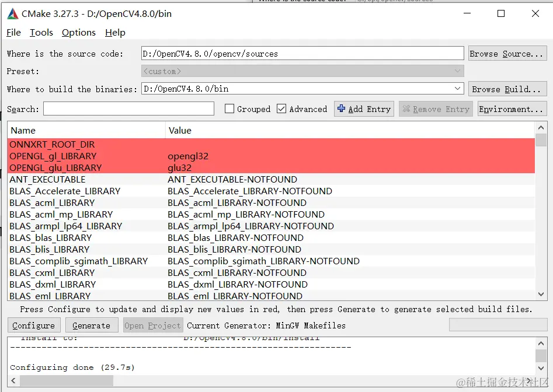Select the OPENGL_glu_LIBRARY entry name
Screen dimensions: 553x392
click(x=55, y=167)
